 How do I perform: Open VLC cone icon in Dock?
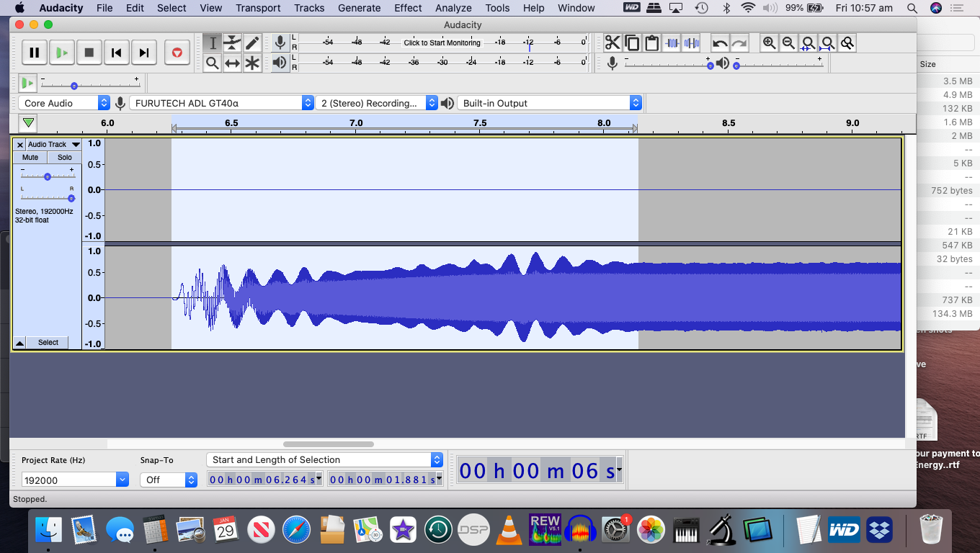coord(509,530)
